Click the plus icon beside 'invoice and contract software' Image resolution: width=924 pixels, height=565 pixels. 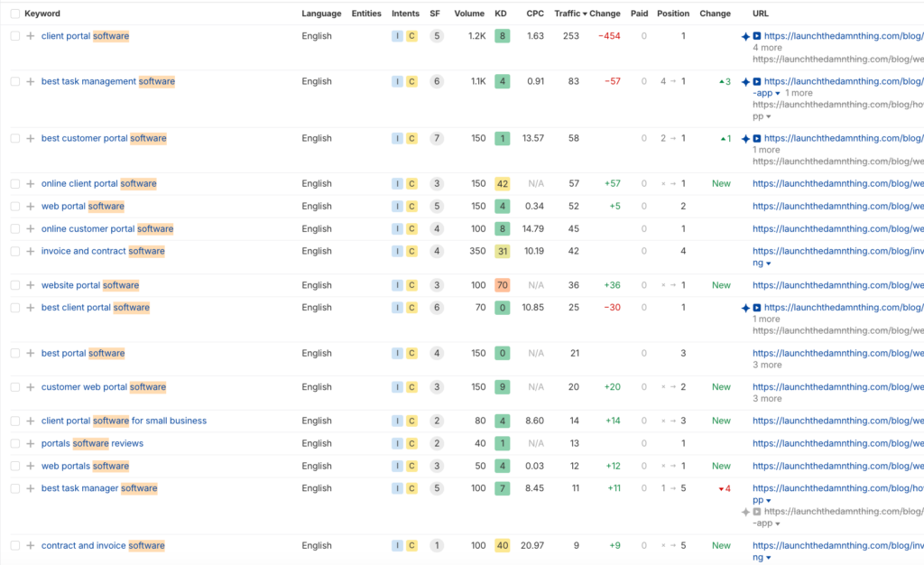(30, 251)
